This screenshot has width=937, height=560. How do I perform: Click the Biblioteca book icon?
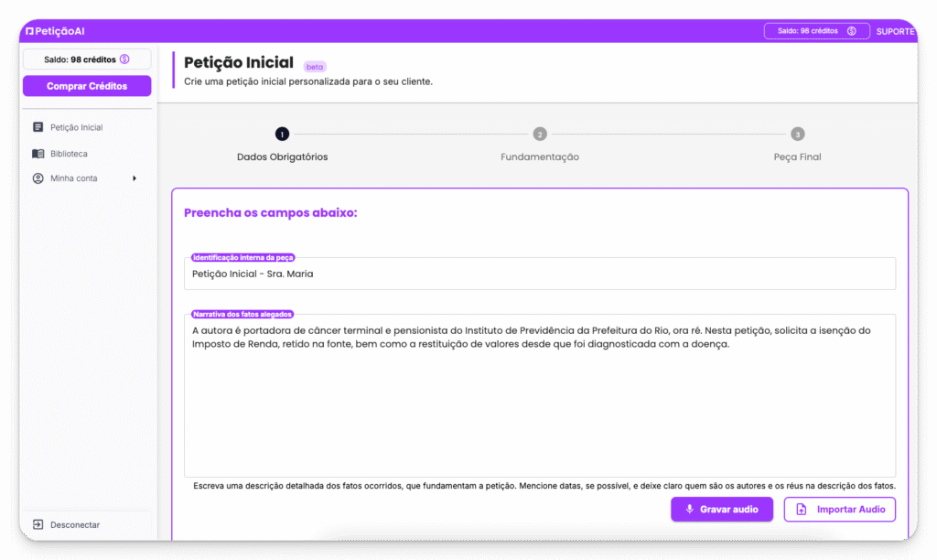click(38, 154)
